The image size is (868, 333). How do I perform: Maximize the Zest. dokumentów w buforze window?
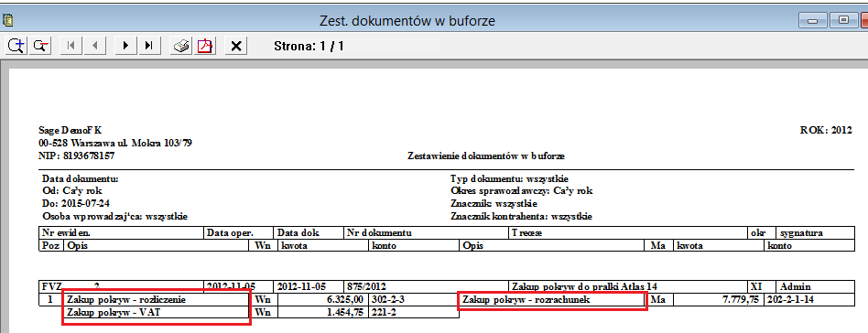click(843, 20)
